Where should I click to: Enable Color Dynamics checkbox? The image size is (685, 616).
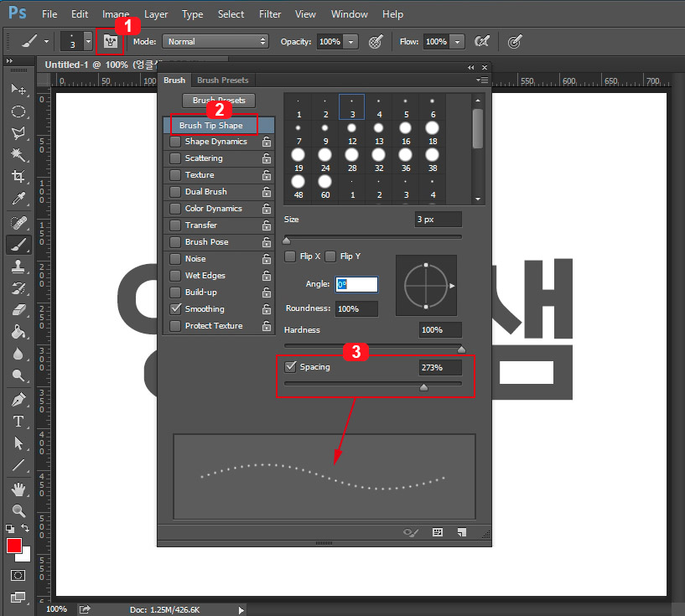point(175,208)
